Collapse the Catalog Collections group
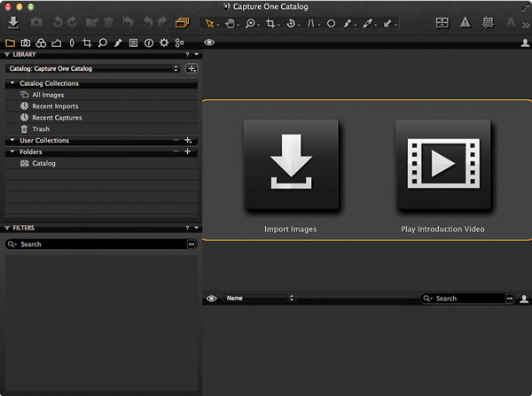The width and height of the screenshot is (532, 396). click(x=12, y=83)
